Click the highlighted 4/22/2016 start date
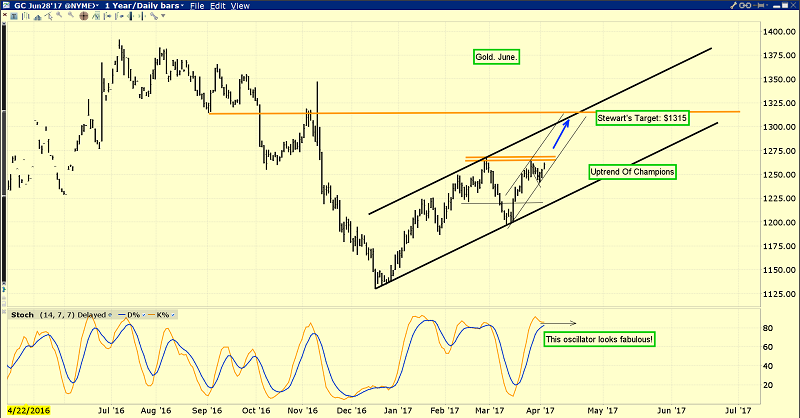This screenshot has height=418, width=800. tap(29, 410)
